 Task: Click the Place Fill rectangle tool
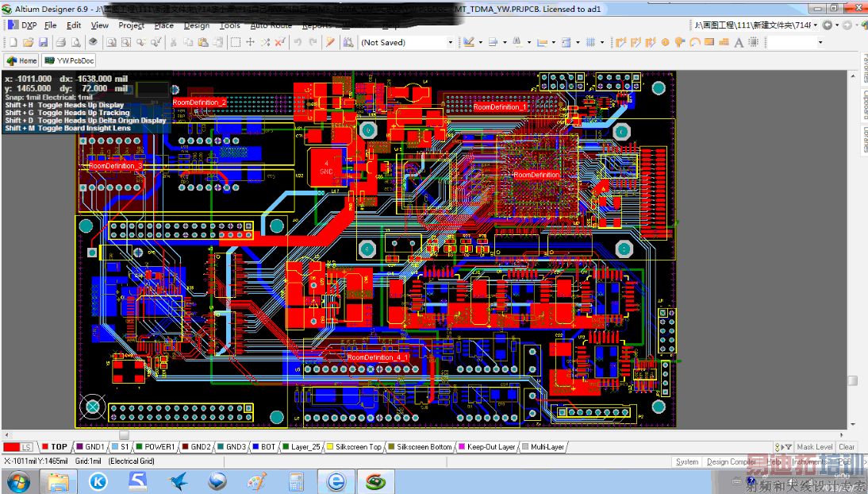[710, 42]
